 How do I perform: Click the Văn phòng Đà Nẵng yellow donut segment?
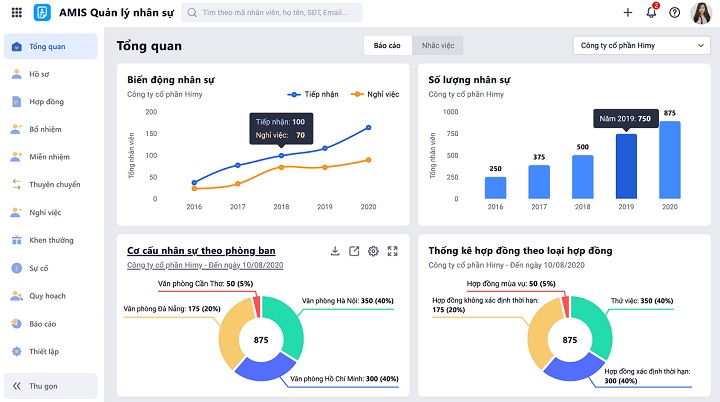(x=231, y=336)
